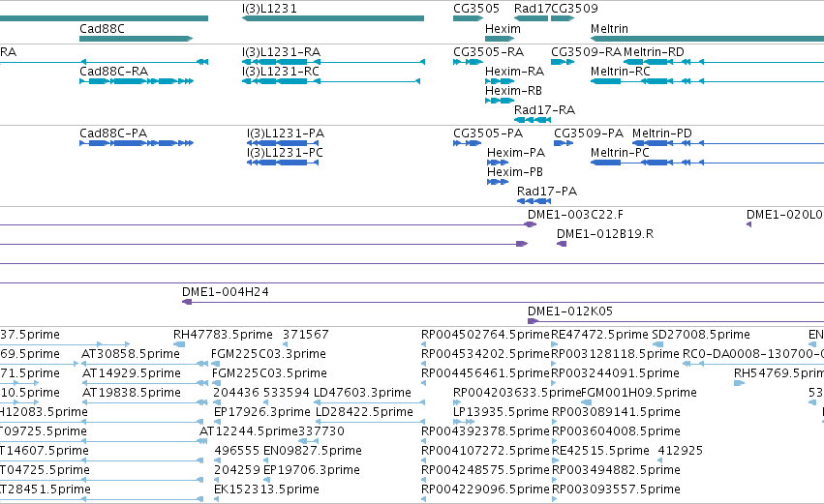
Task: Select protein Meltrin-PC
Action: tap(708, 163)
